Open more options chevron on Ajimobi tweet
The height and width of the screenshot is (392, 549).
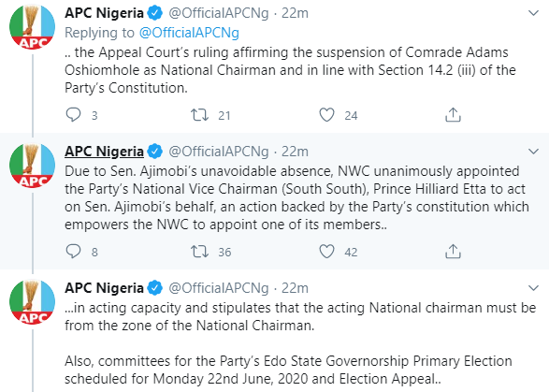(533, 152)
